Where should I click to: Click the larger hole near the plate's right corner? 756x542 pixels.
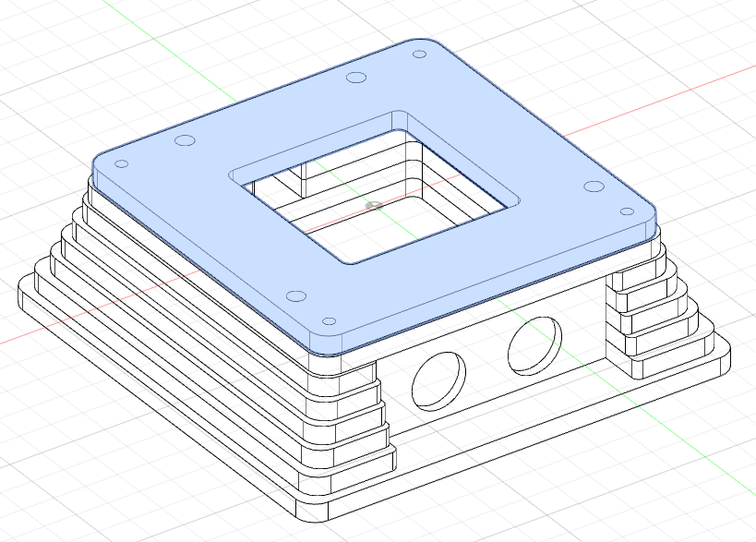pos(593,187)
